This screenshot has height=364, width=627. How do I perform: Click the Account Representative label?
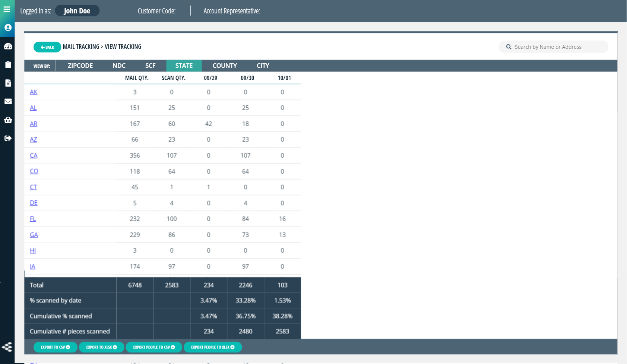232,11
